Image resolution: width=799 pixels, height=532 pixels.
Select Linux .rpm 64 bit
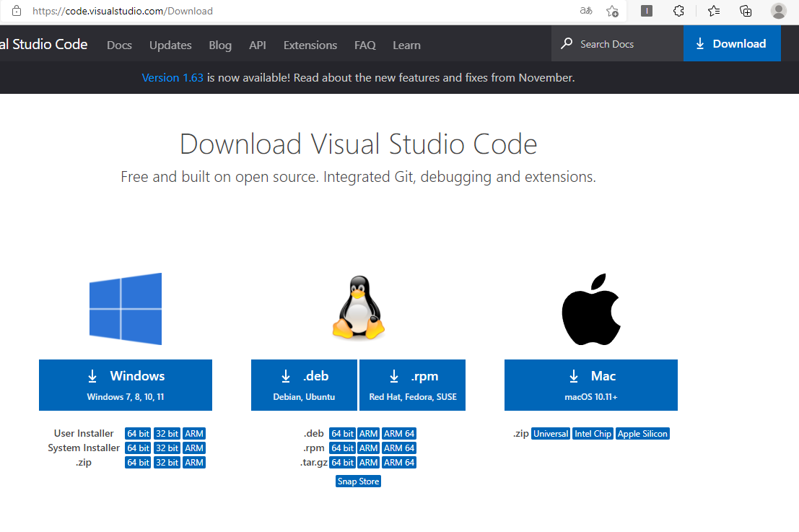coord(342,448)
